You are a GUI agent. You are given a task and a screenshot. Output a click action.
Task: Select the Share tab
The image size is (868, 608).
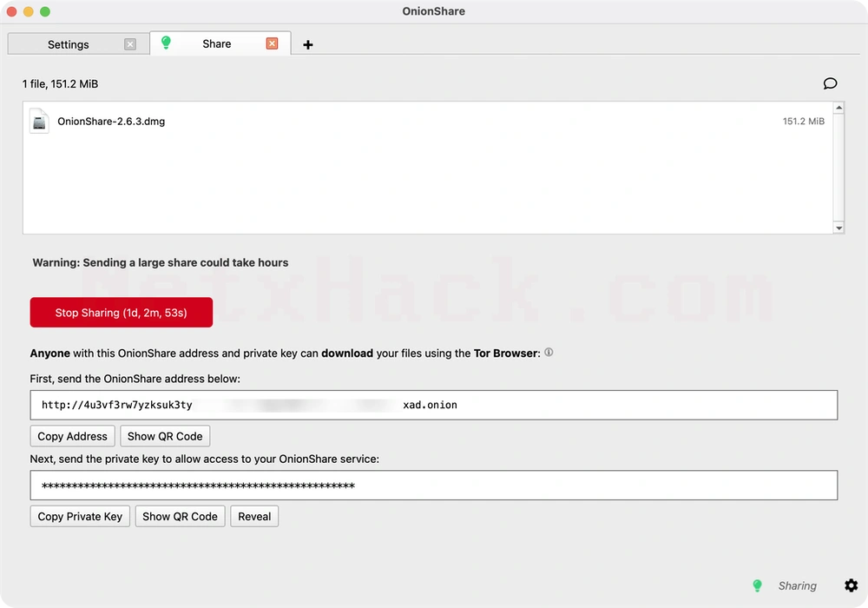click(x=220, y=43)
